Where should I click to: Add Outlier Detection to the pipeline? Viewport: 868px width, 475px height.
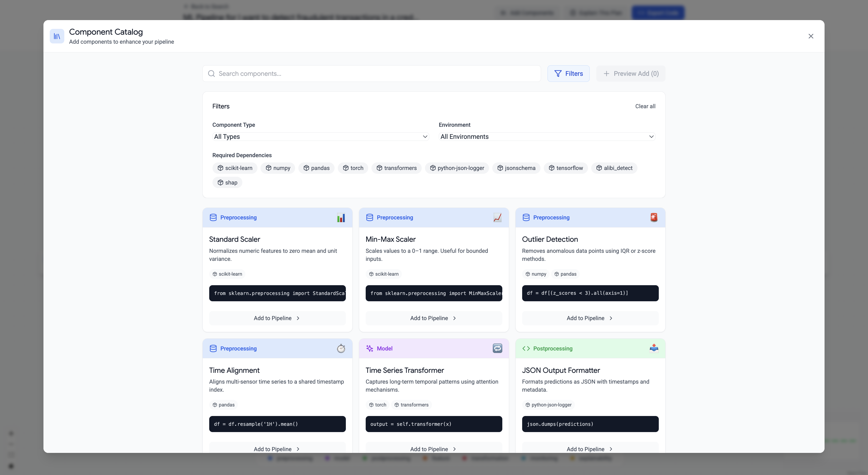coord(590,318)
